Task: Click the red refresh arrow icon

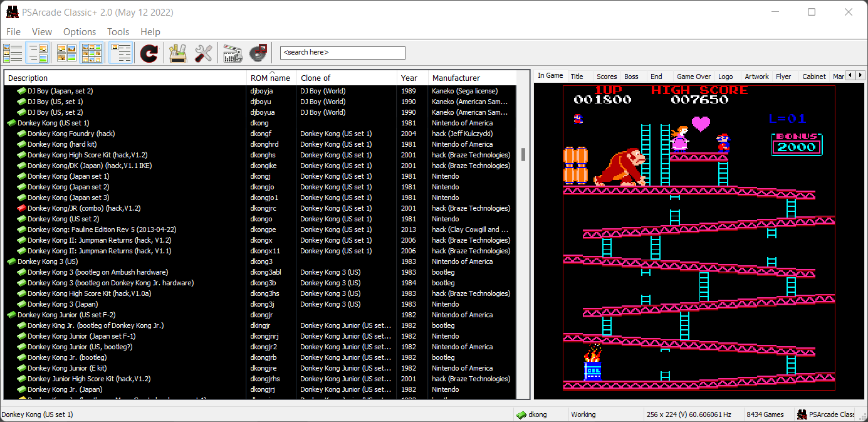Action: (149, 53)
